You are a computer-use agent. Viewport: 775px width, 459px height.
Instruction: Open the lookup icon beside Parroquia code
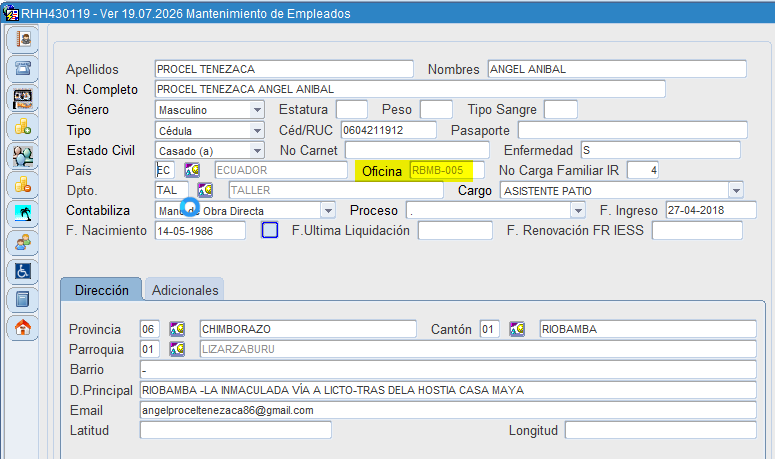(x=177, y=349)
